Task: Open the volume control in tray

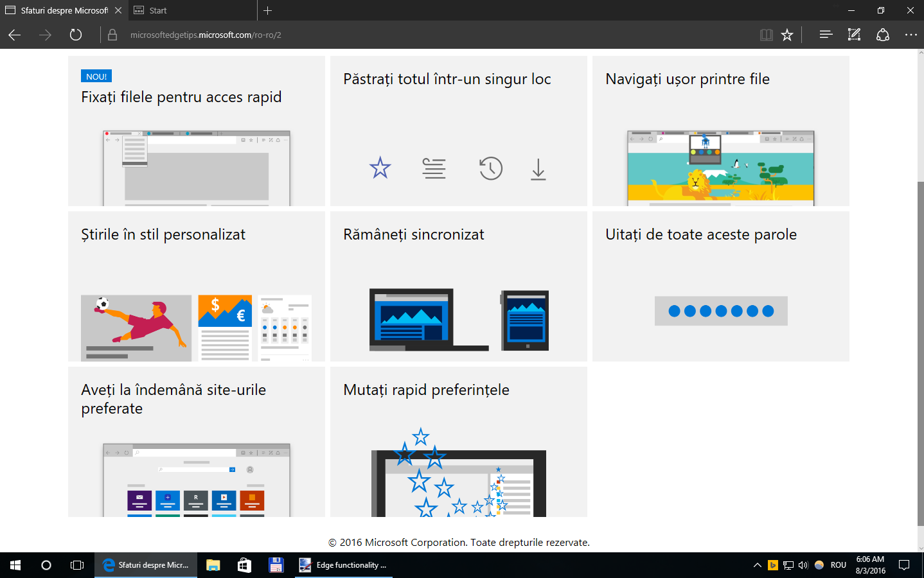Action: pos(803,565)
